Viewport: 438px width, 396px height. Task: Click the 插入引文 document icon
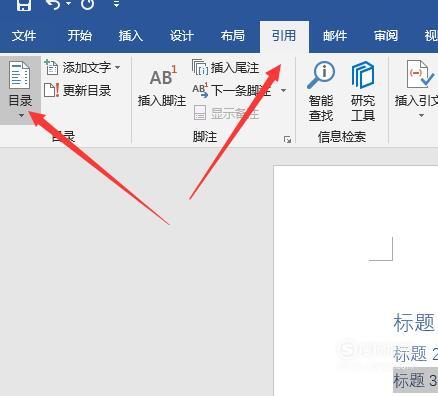[x=419, y=74]
